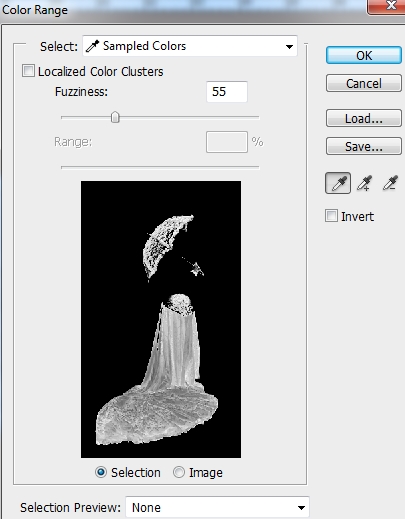Click the OK button
The height and width of the screenshot is (519, 405).
coord(364,55)
